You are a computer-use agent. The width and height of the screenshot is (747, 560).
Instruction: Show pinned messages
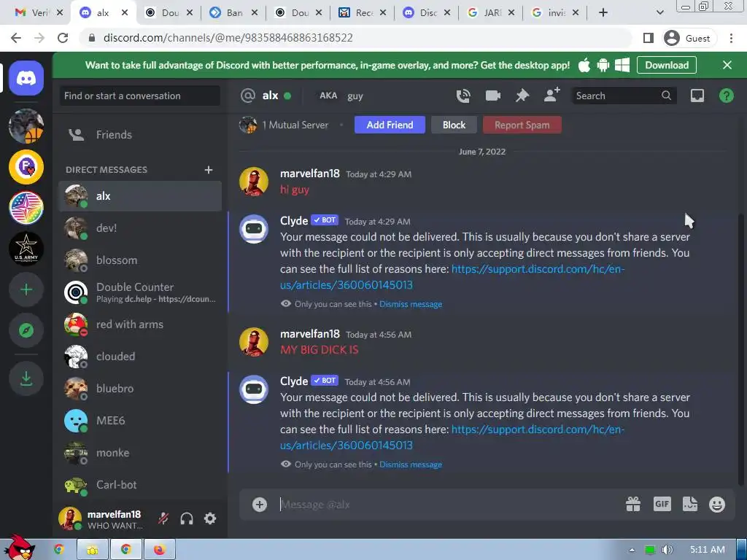pos(522,96)
